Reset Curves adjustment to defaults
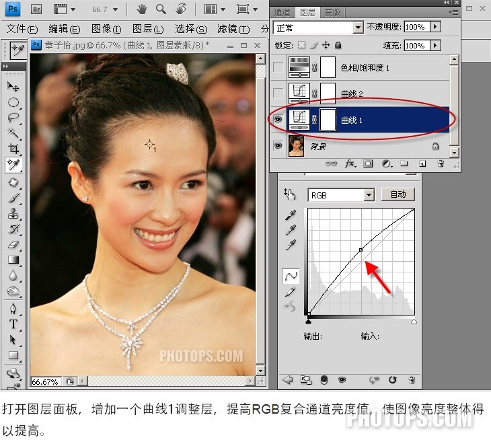 392,380
